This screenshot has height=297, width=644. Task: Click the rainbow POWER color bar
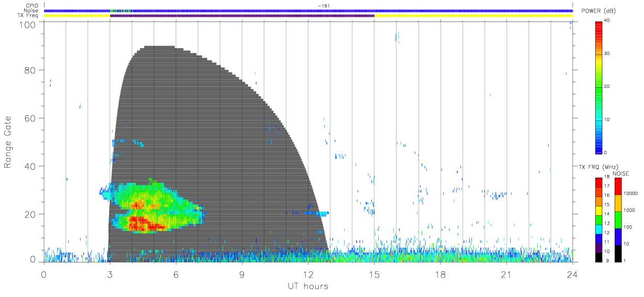(598, 87)
